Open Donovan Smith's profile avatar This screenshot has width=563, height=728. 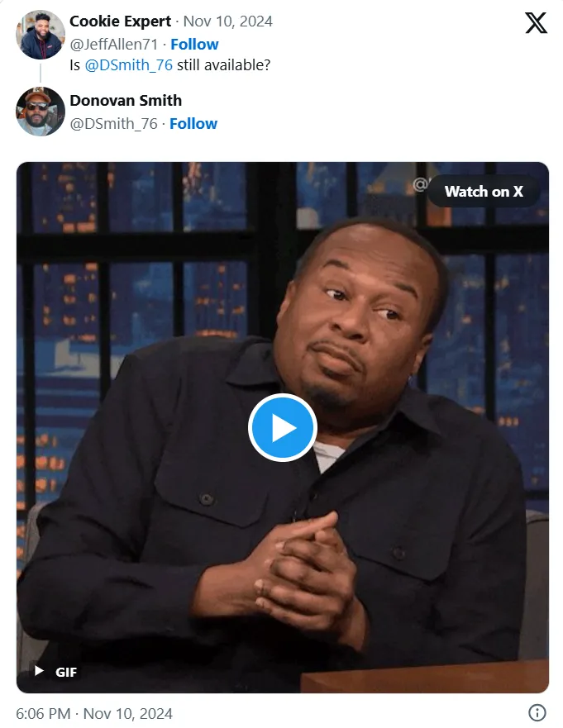41,112
